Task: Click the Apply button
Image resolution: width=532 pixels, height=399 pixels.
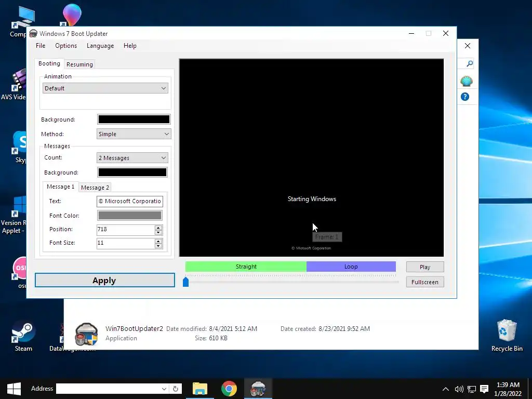Action: (x=105, y=280)
